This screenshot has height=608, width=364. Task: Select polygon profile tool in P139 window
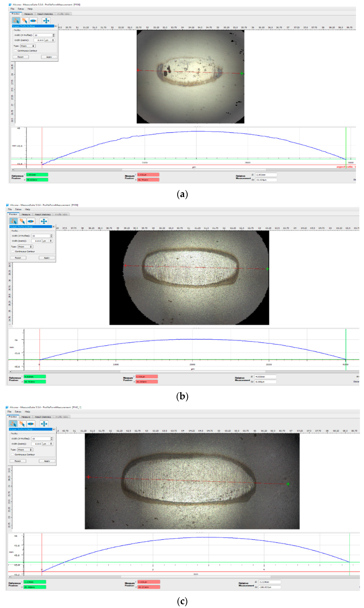pyautogui.click(x=13, y=221)
